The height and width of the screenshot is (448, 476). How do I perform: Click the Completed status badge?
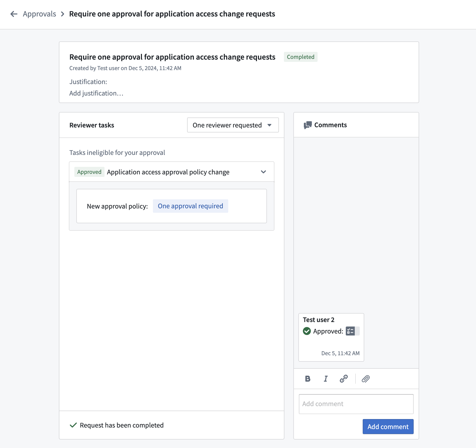[301, 57]
